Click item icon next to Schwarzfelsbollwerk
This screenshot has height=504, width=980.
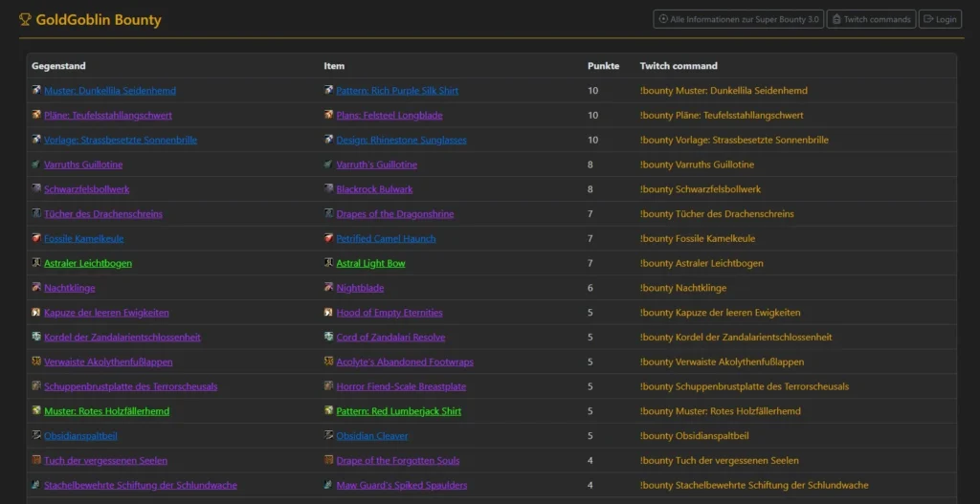coord(36,189)
